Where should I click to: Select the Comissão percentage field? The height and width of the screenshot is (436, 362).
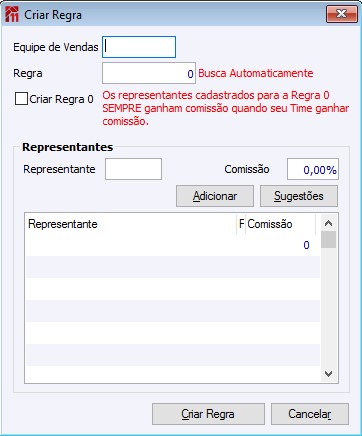point(313,169)
